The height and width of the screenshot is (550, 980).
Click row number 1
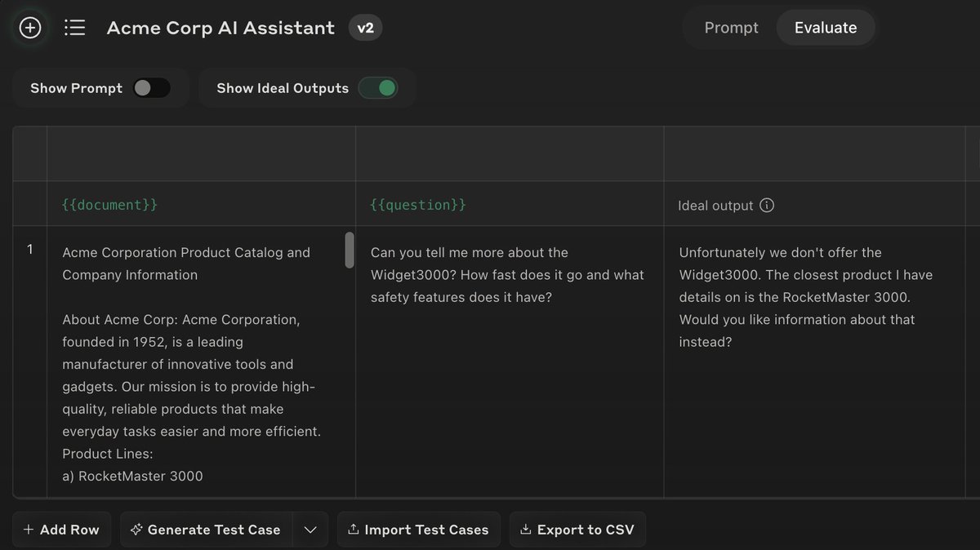(x=30, y=250)
